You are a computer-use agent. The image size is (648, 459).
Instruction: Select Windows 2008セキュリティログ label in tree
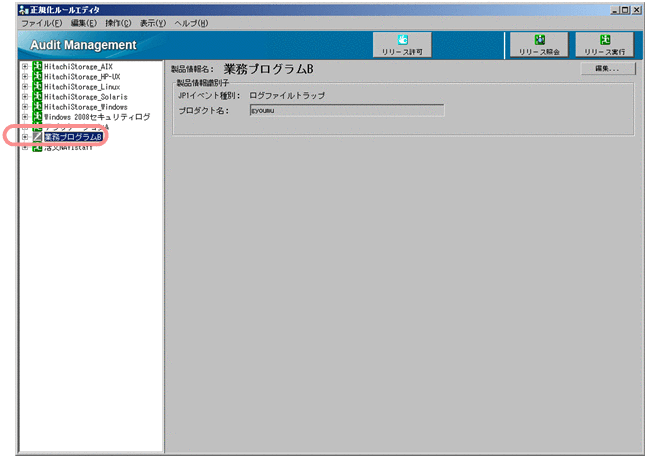click(97, 117)
